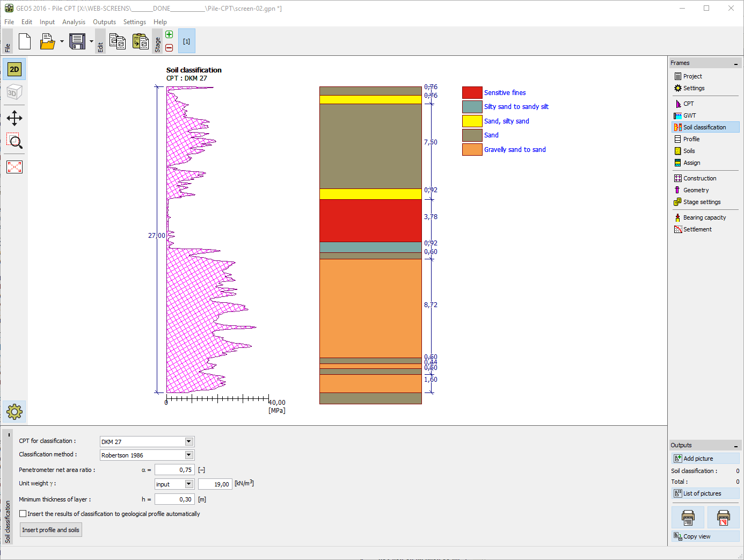Click the red Sensitive fines legend swatch
Image resolution: width=744 pixels, height=560 pixels.
click(x=472, y=93)
